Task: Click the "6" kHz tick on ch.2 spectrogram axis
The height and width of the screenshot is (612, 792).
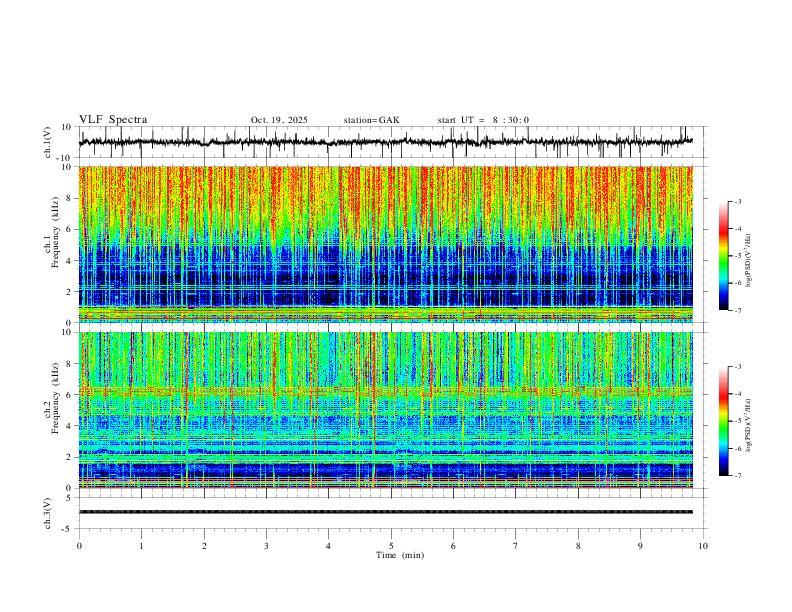Action: click(70, 395)
